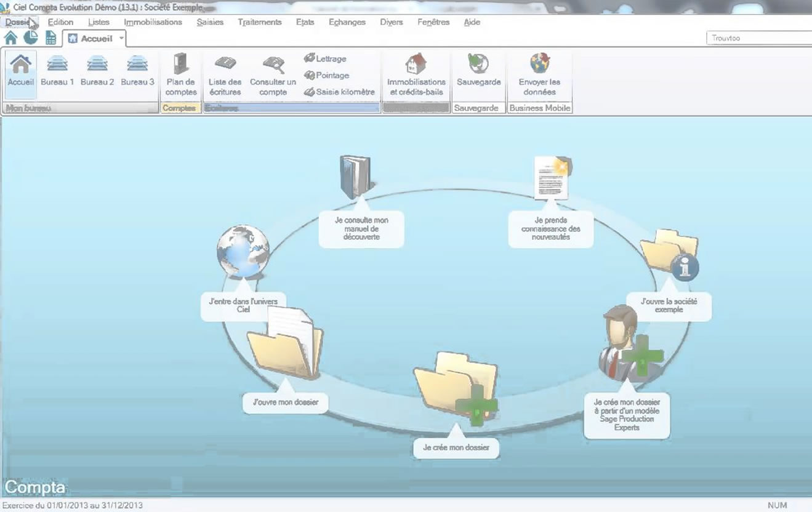Viewport: 812px width, 512px height.
Task: Click the small home icon under the menu bar
Action: (10, 38)
